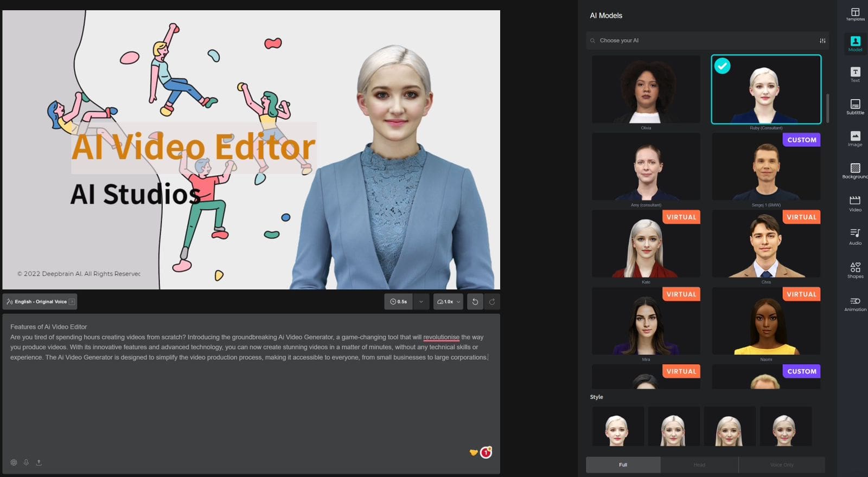This screenshot has width=868, height=477.
Task: Select the Olivia AI model thumbnail
Action: [646, 89]
